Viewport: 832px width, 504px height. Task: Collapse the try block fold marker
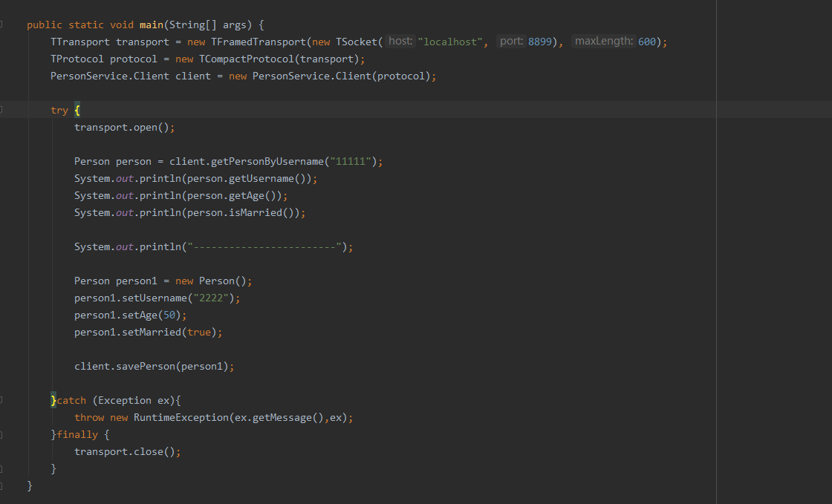pyautogui.click(x=1, y=110)
